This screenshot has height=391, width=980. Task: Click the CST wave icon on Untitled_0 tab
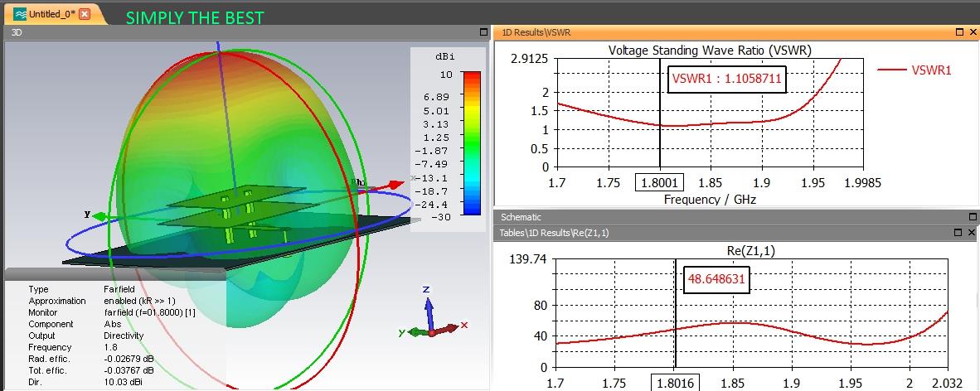[x=20, y=14]
